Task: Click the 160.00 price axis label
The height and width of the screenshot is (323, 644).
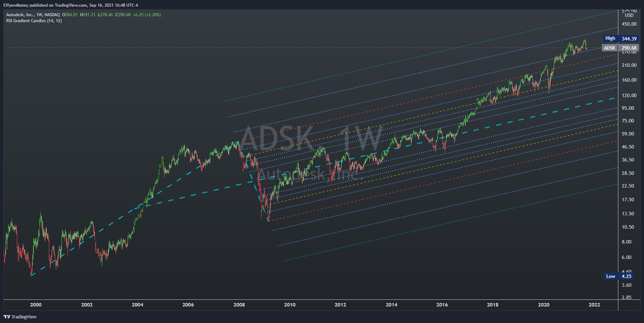Action: [629, 80]
